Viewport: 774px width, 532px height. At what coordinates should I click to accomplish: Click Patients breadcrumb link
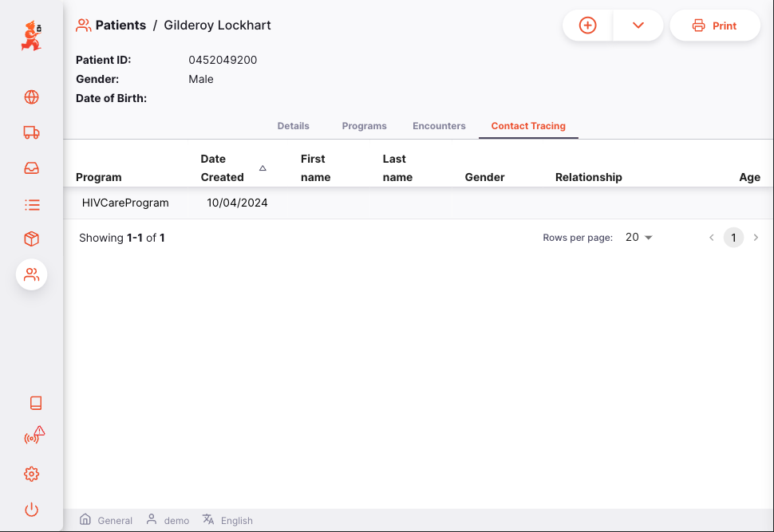pos(120,26)
